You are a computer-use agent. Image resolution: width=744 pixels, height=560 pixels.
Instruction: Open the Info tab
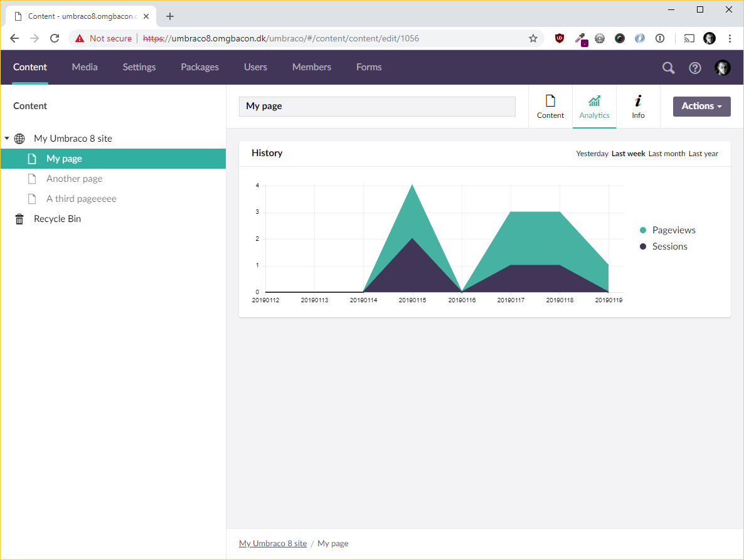click(638, 107)
